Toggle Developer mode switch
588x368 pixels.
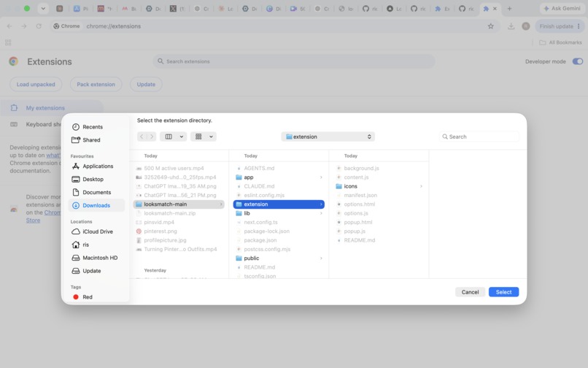pyautogui.click(x=578, y=61)
